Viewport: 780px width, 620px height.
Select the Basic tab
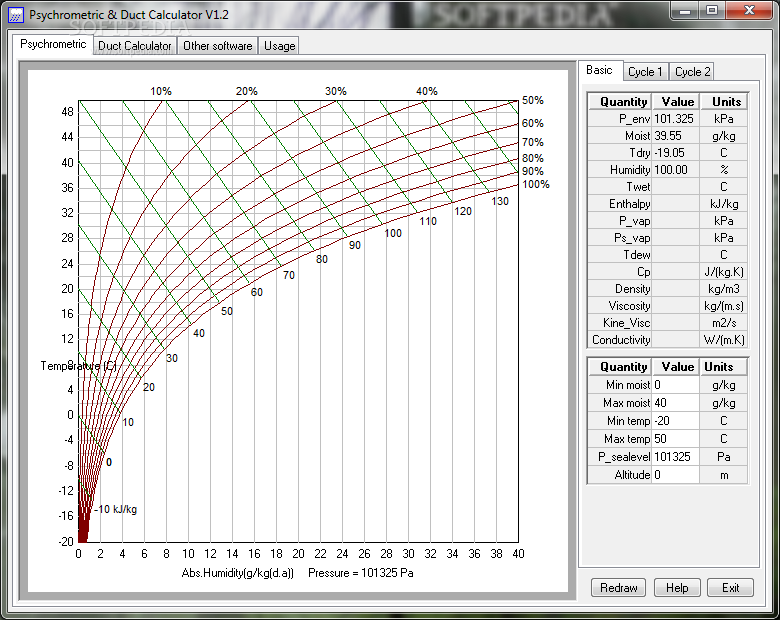[x=599, y=70]
